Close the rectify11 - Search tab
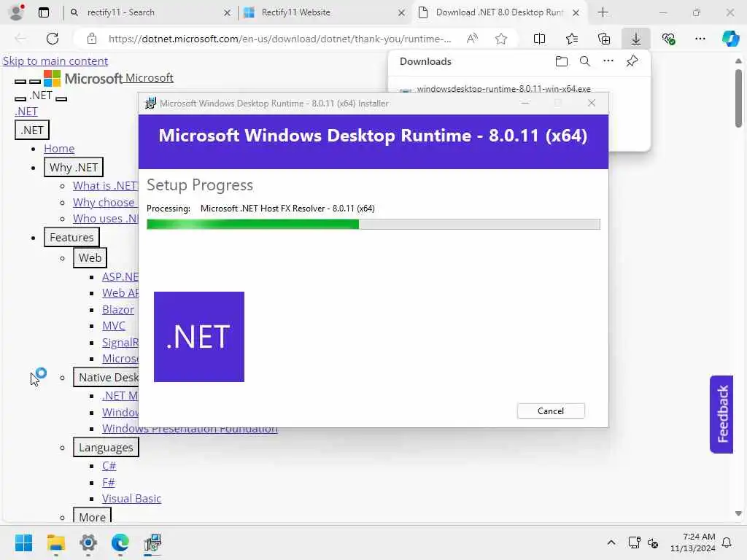Viewport: 747px width, 560px height. [x=228, y=13]
